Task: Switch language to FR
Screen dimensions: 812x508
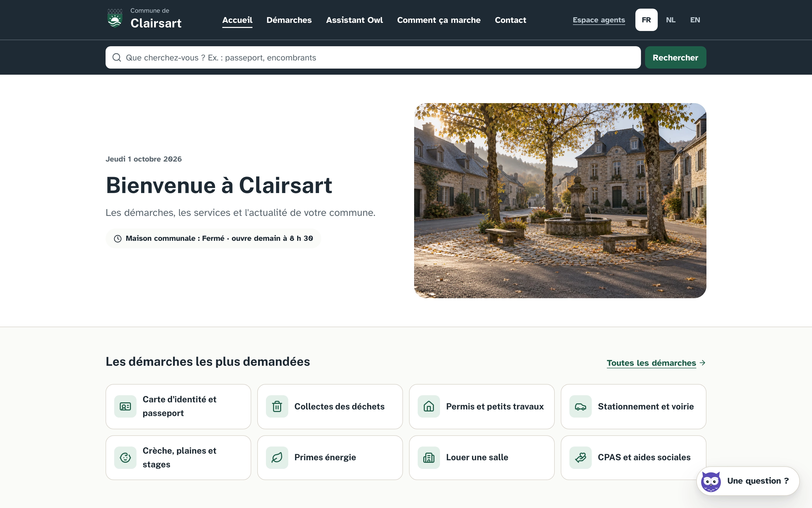Action: pyautogui.click(x=646, y=20)
